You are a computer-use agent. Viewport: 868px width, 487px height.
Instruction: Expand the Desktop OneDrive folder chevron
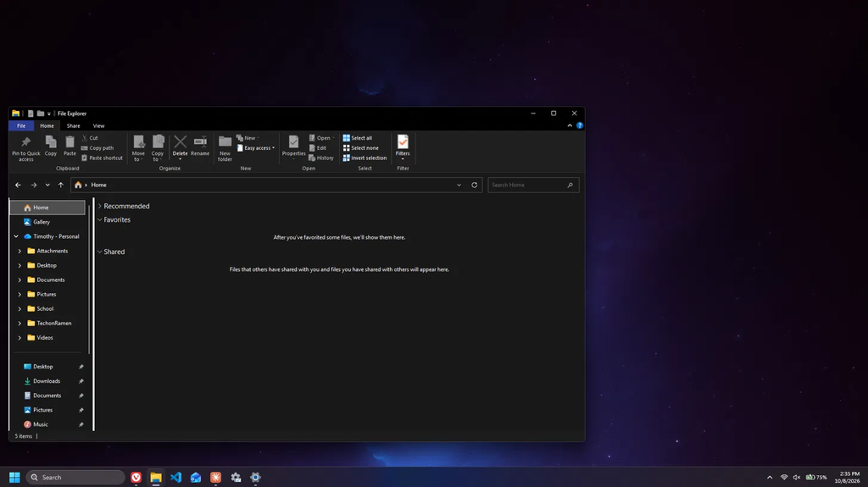pyautogui.click(x=20, y=265)
